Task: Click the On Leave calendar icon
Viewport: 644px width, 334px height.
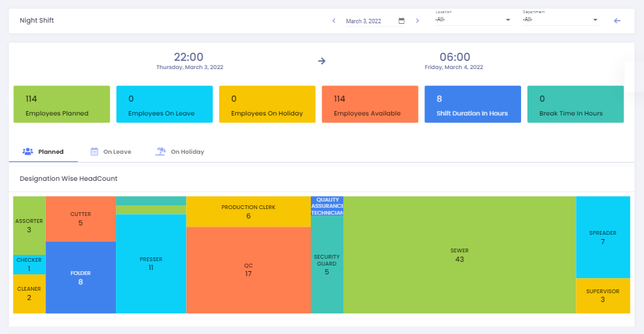Action: [x=94, y=151]
